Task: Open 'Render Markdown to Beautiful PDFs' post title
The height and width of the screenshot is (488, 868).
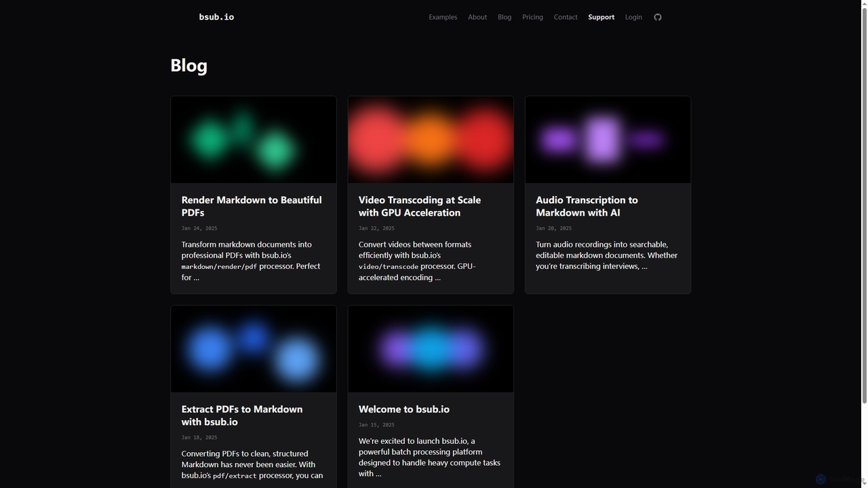Action: pyautogui.click(x=252, y=206)
